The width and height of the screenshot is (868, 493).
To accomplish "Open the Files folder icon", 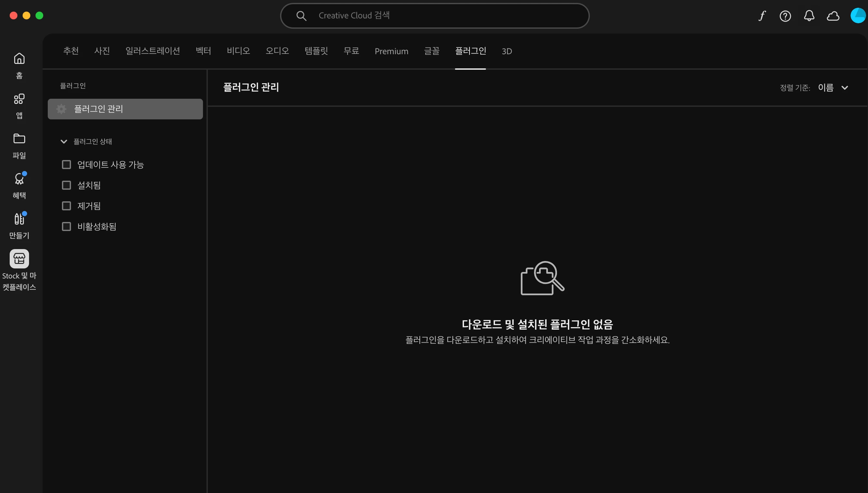I will [x=19, y=138].
